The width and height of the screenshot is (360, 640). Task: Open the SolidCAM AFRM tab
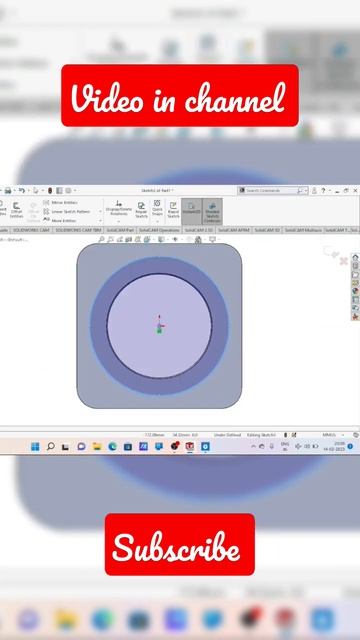click(x=233, y=230)
